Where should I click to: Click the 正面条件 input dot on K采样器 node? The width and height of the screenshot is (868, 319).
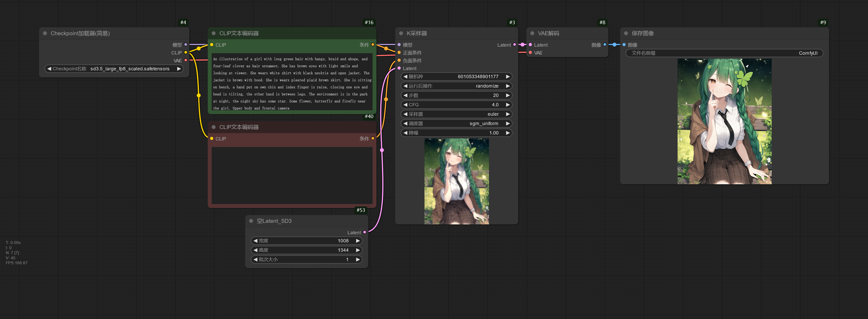pyautogui.click(x=399, y=53)
